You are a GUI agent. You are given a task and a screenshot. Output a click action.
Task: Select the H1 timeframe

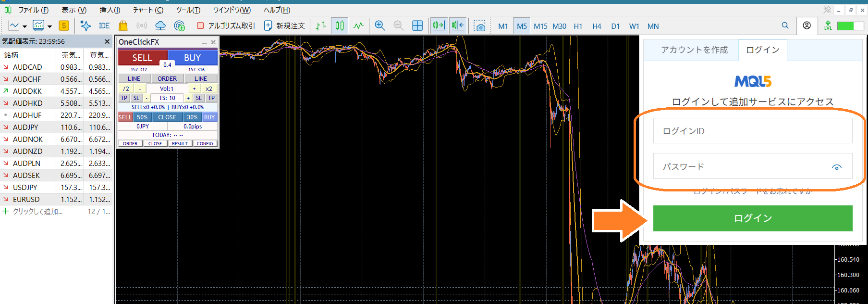578,26
